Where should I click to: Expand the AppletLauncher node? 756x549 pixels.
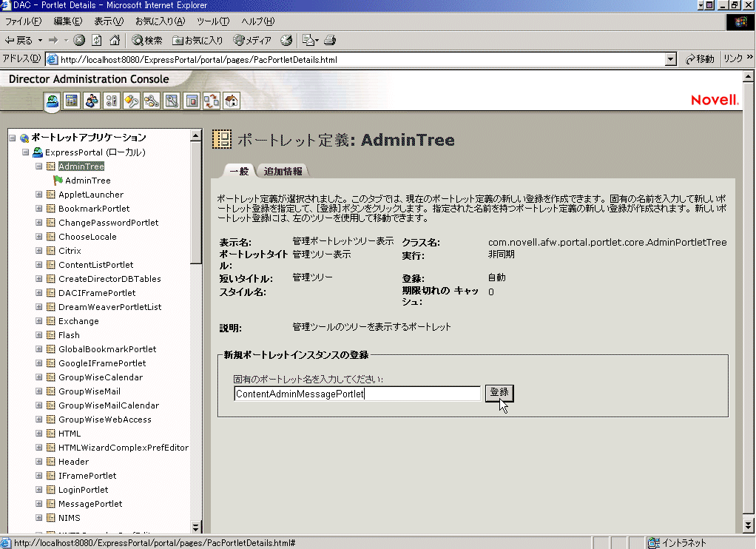tap(39, 195)
